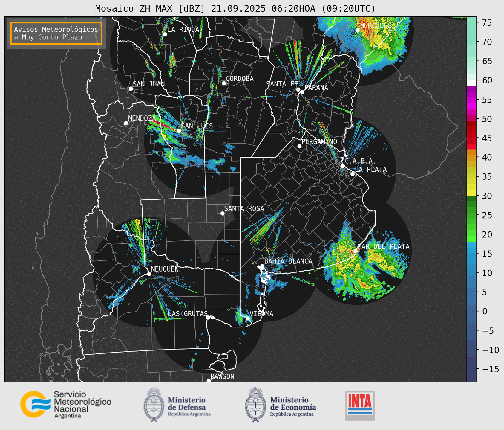Click the 30 dBZ yellow band on the scale
504x430 pixels.
pos(471,193)
